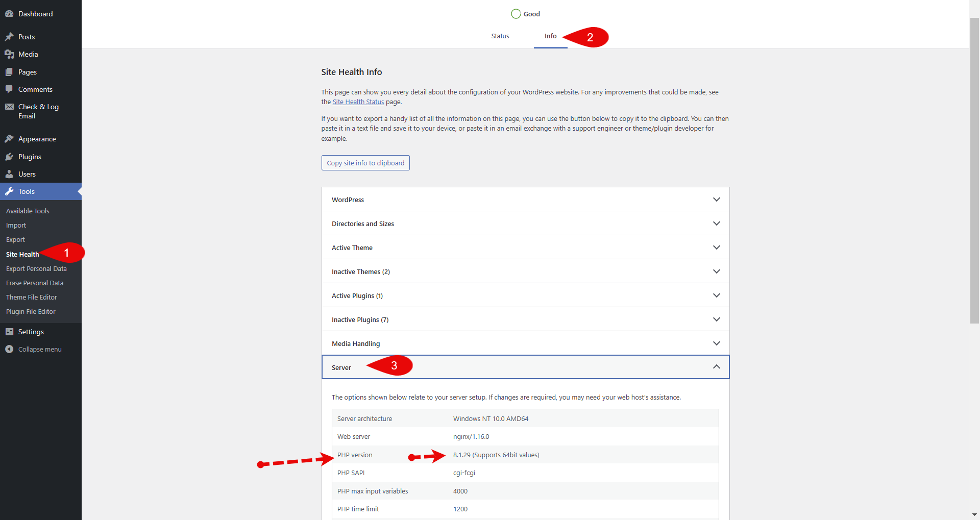Click the Users person icon

click(9, 174)
